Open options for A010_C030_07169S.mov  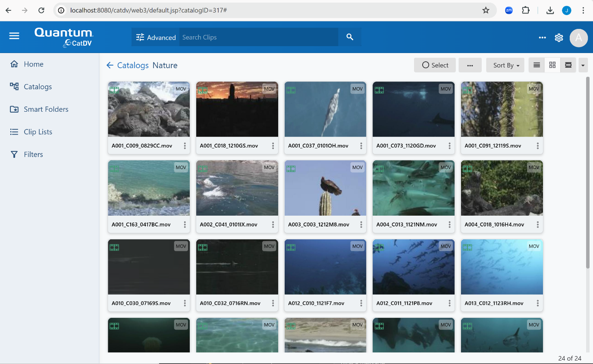(185, 303)
